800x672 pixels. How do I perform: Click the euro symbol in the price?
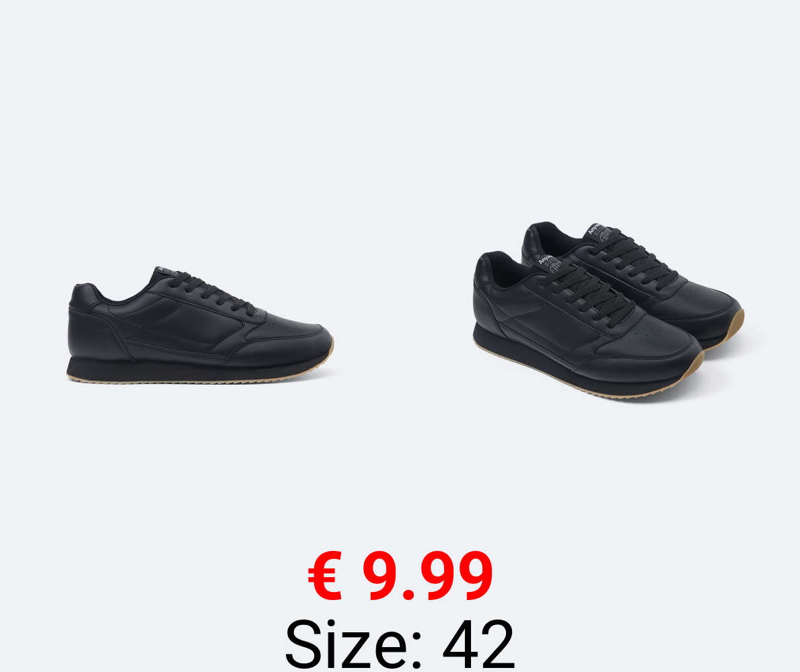[324, 576]
